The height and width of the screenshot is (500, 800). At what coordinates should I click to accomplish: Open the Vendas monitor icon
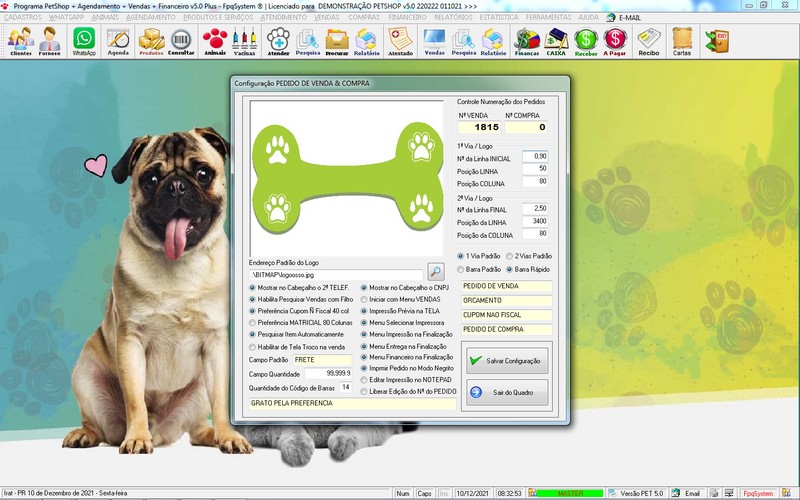pyautogui.click(x=434, y=41)
